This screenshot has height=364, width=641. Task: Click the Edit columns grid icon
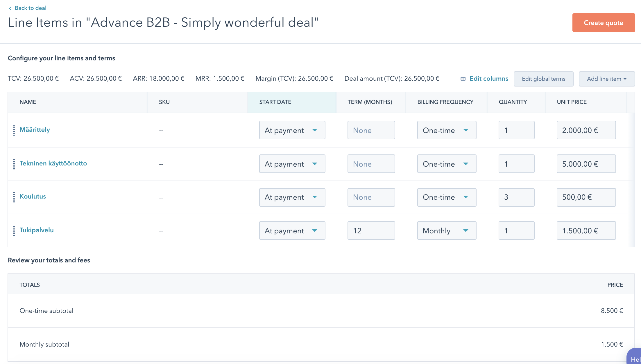click(x=463, y=79)
